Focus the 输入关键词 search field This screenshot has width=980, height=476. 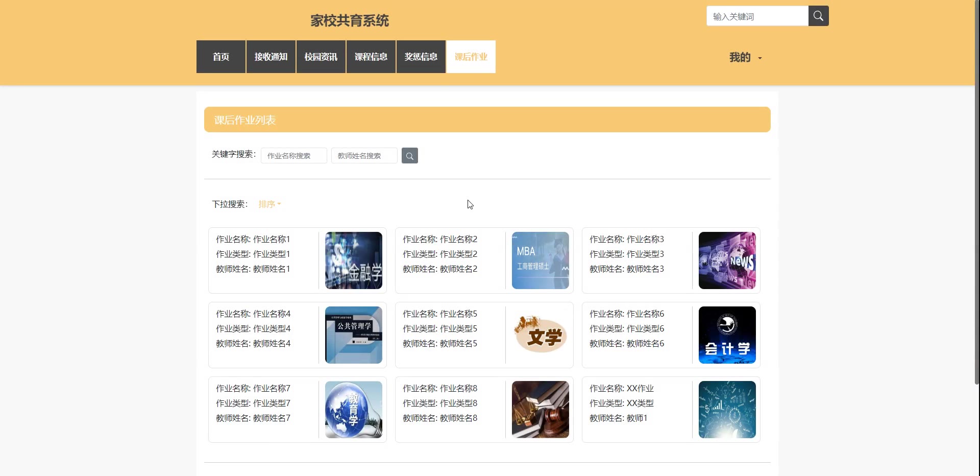[x=757, y=16]
